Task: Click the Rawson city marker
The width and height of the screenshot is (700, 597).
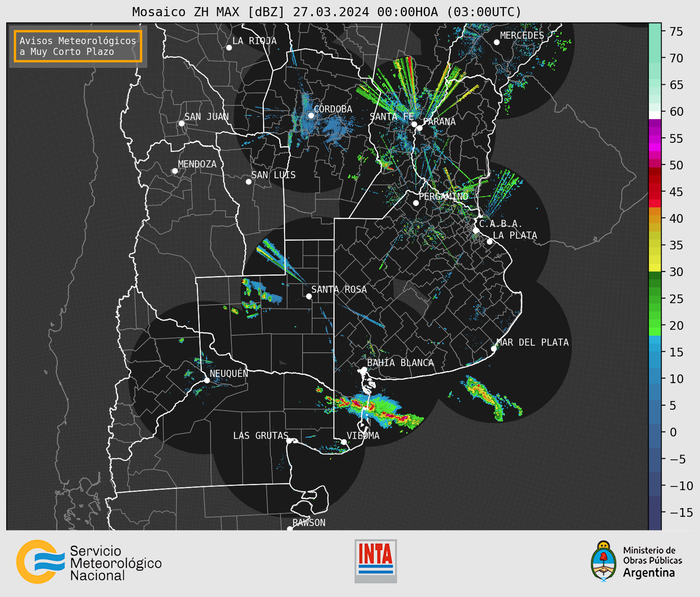Action: point(290,528)
